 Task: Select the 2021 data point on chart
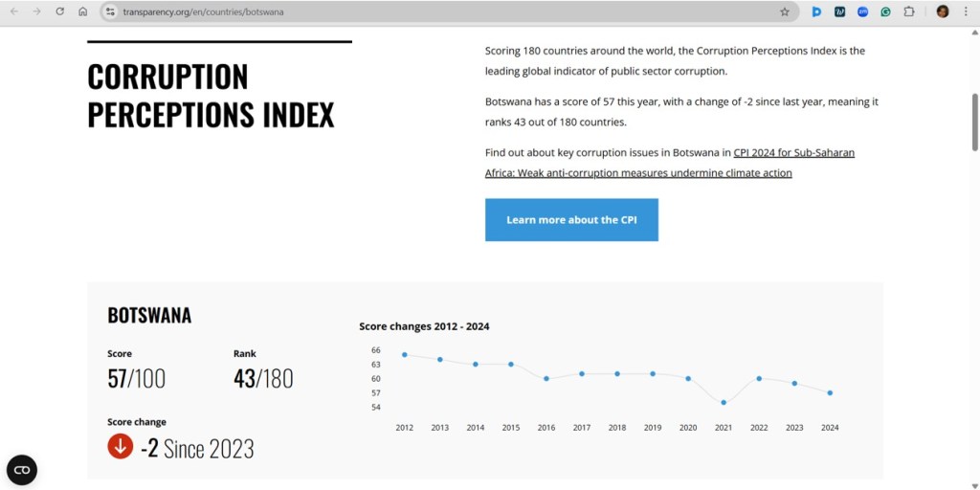click(x=724, y=402)
